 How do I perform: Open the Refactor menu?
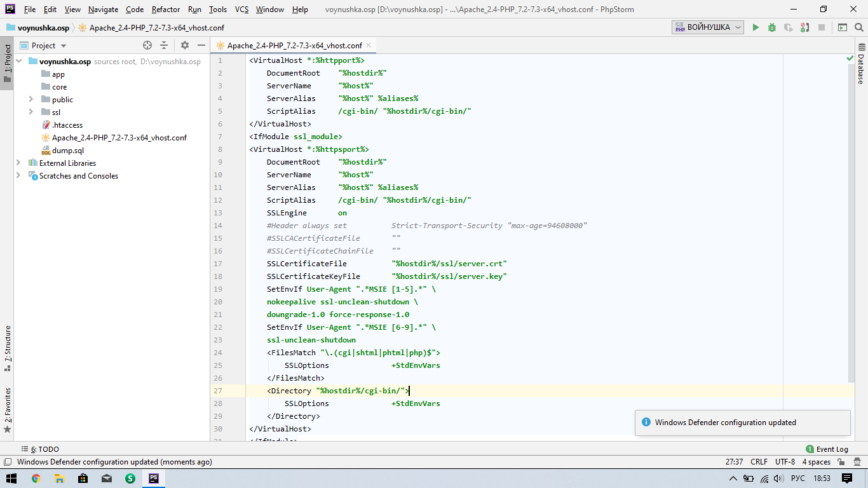tap(165, 10)
